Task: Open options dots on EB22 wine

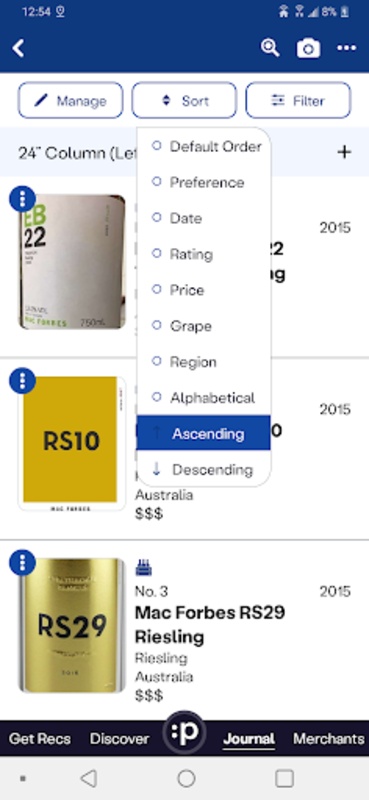Action: 22,199
